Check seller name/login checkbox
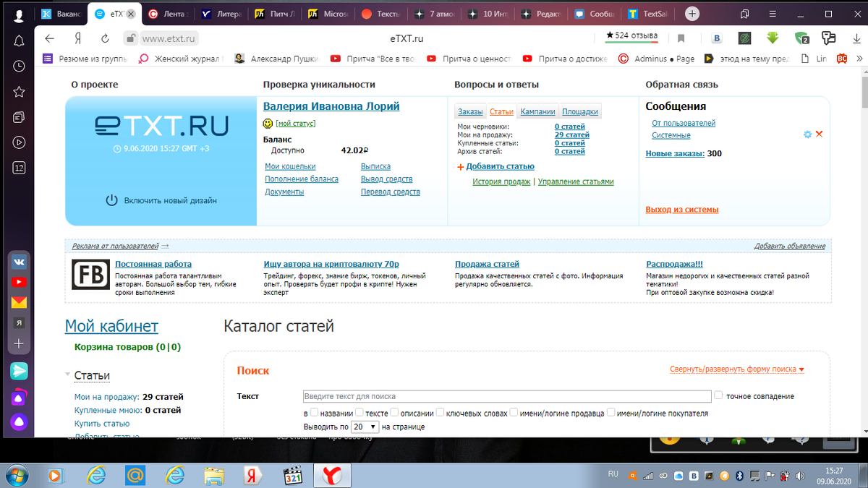The image size is (868, 488). click(514, 413)
